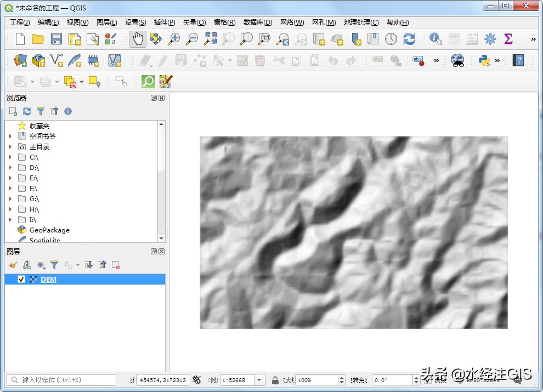Create a new project with blank page icon
543x392 pixels.
[20, 39]
